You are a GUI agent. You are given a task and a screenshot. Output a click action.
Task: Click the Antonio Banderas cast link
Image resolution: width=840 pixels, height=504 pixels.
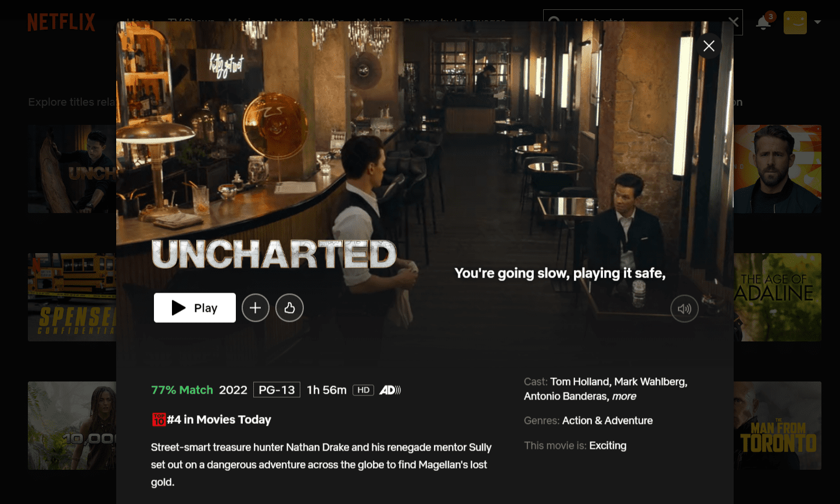(x=566, y=396)
